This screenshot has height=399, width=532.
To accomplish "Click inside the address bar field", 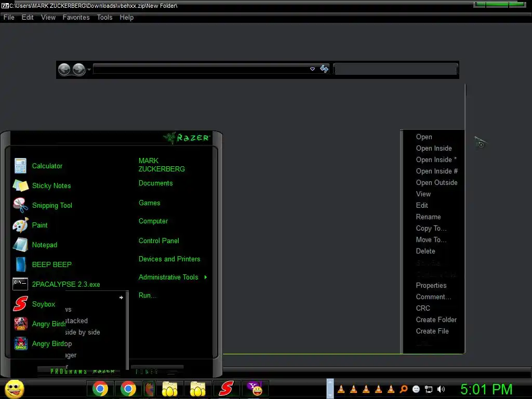I will tap(201, 69).
